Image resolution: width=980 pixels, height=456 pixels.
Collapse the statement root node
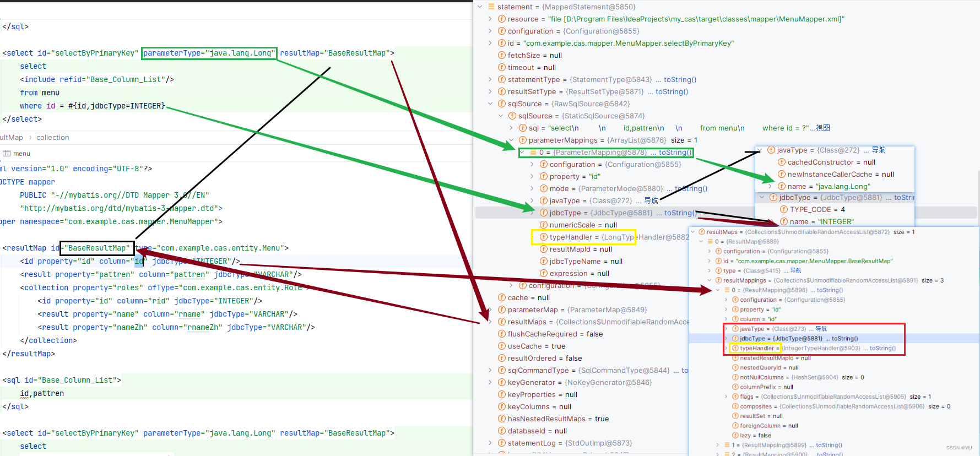(480, 7)
